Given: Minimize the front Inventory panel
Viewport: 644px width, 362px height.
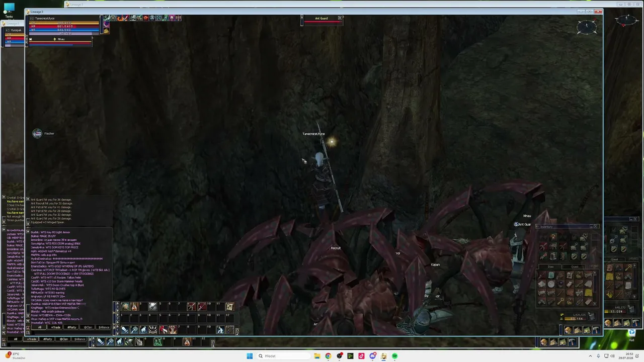Looking at the screenshot, I should (592, 226).
